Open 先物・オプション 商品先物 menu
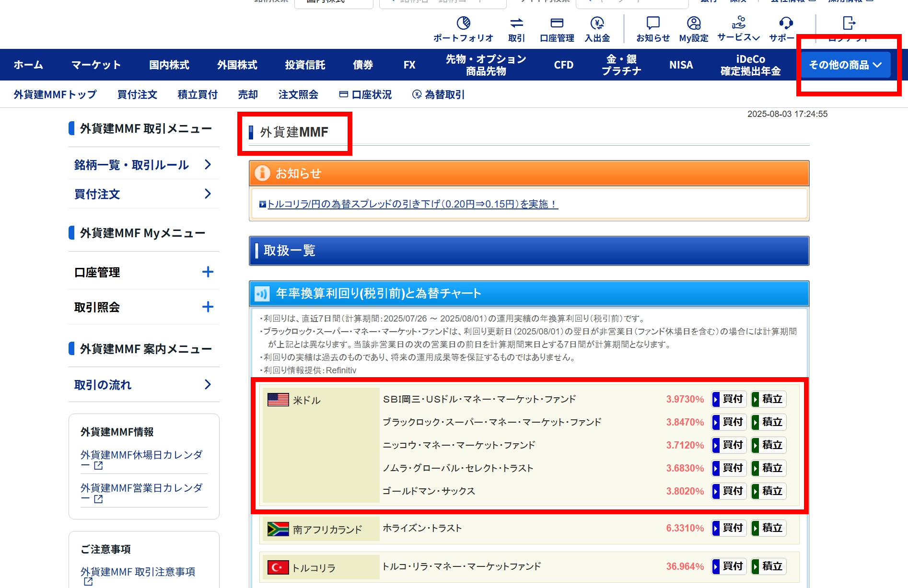Image resolution: width=908 pixels, height=588 pixels. pos(486,65)
